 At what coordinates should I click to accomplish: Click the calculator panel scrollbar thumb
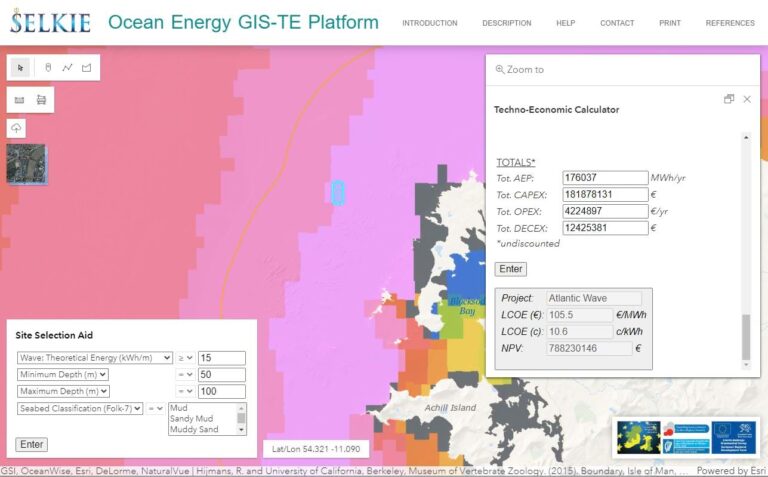click(x=746, y=337)
